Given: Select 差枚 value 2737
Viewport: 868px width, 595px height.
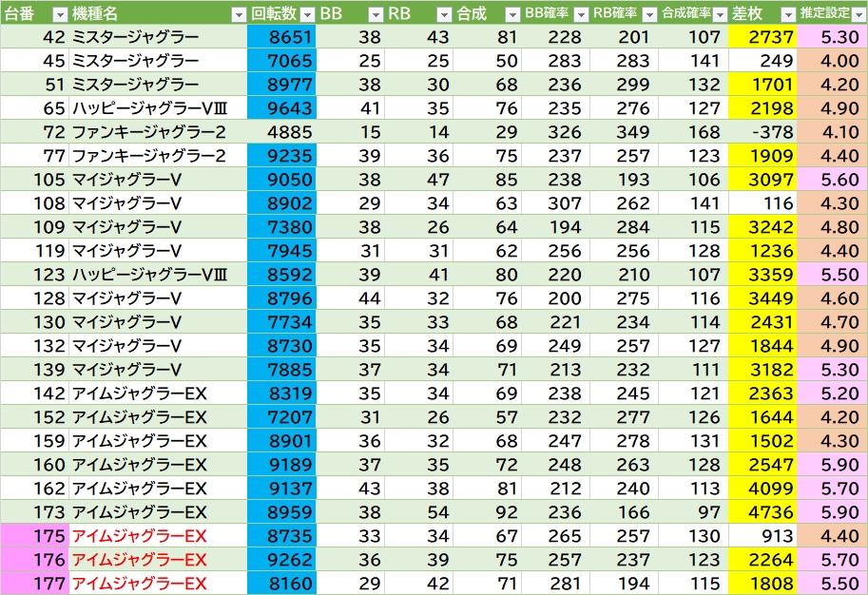Looking at the screenshot, I should tap(762, 36).
